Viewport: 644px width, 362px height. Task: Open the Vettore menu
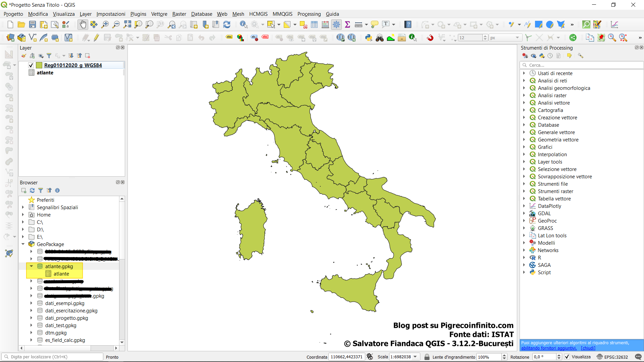(x=159, y=14)
